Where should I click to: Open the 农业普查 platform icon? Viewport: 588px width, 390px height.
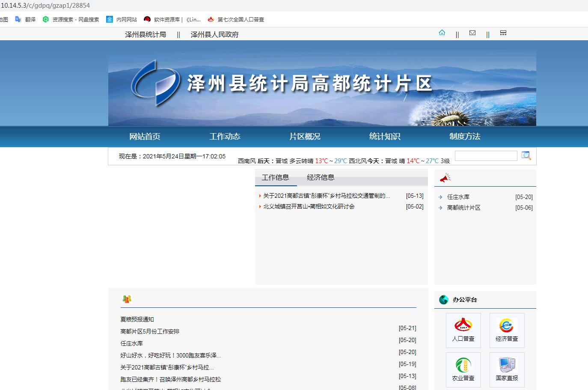point(463,370)
